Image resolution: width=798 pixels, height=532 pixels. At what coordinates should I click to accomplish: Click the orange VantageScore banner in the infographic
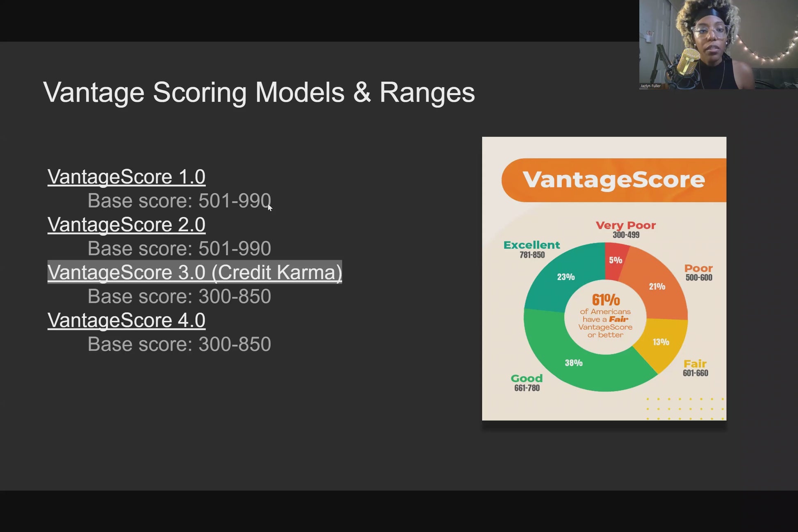click(614, 180)
